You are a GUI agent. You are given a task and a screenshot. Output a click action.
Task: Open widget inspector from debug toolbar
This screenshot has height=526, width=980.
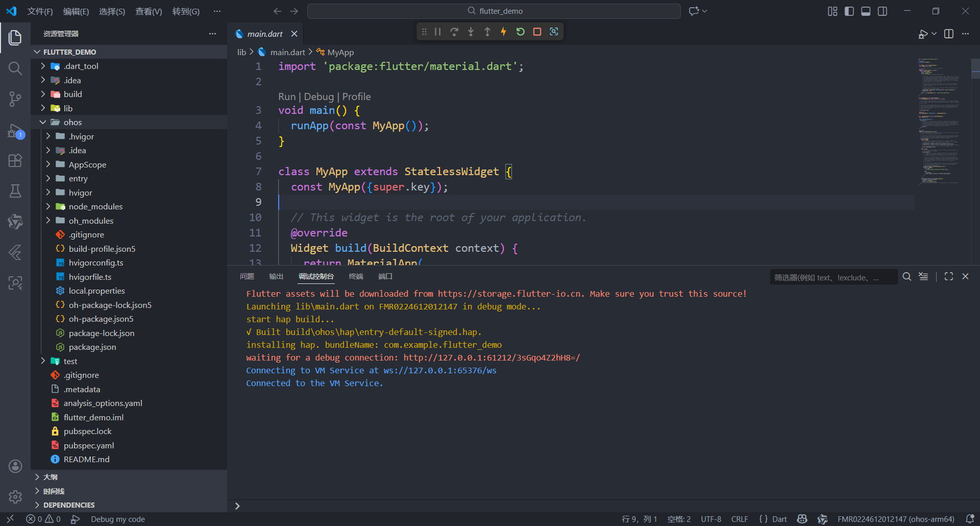tap(554, 32)
